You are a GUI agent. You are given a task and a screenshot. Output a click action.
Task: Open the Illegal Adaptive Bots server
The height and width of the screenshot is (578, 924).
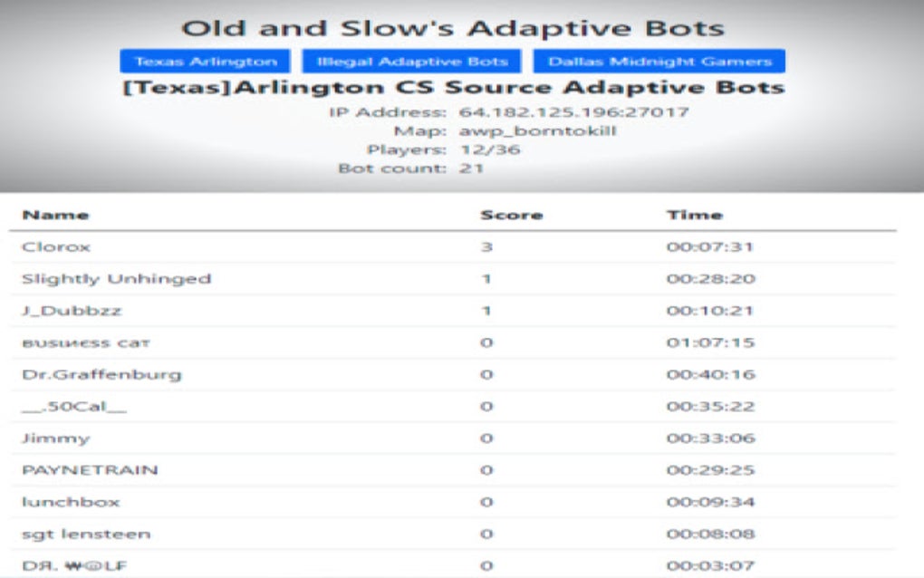411,62
